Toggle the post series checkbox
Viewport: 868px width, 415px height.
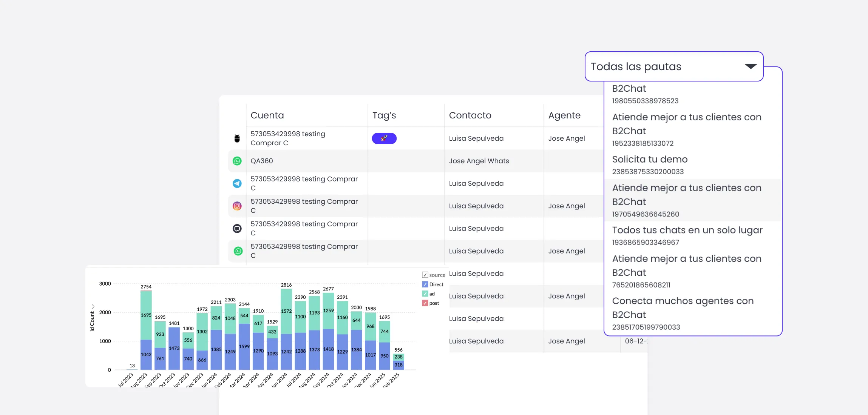pos(425,303)
